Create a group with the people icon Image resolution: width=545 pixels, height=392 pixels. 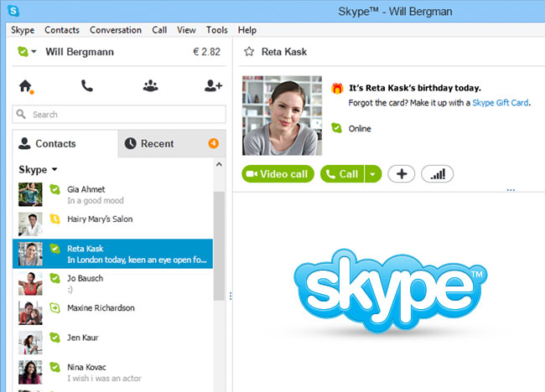click(150, 85)
